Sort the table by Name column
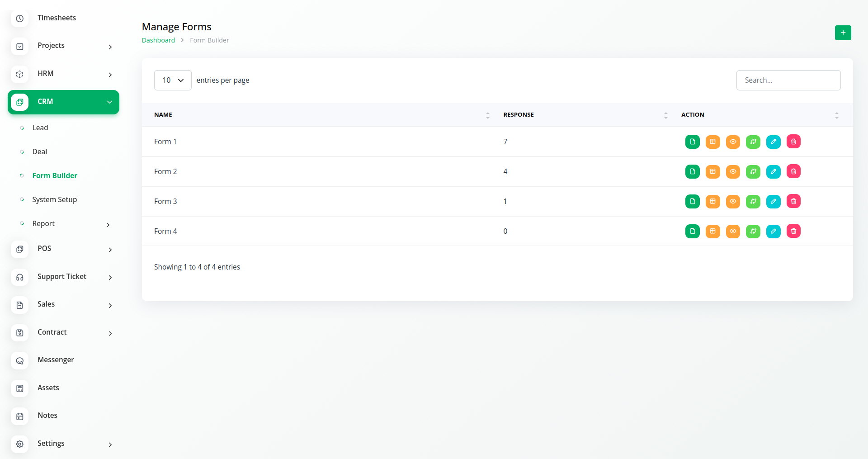This screenshot has width=868, height=459. pyautogui.click(x=163, y=115)
